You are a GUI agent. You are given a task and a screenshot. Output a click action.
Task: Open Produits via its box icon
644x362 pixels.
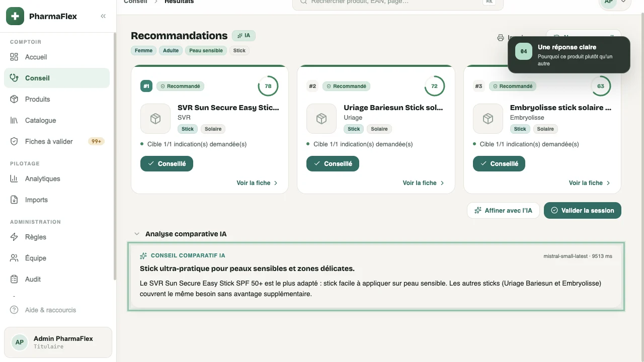pyautogui.click(x=14, y=99)
